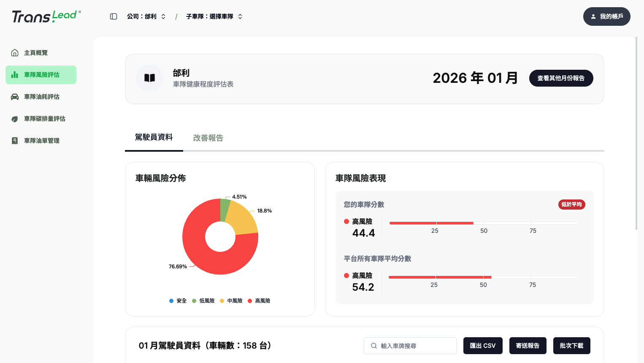Toggle the sidebar panel icon
The height and width of the screenshot is (363, 644).
click(114, 16)
